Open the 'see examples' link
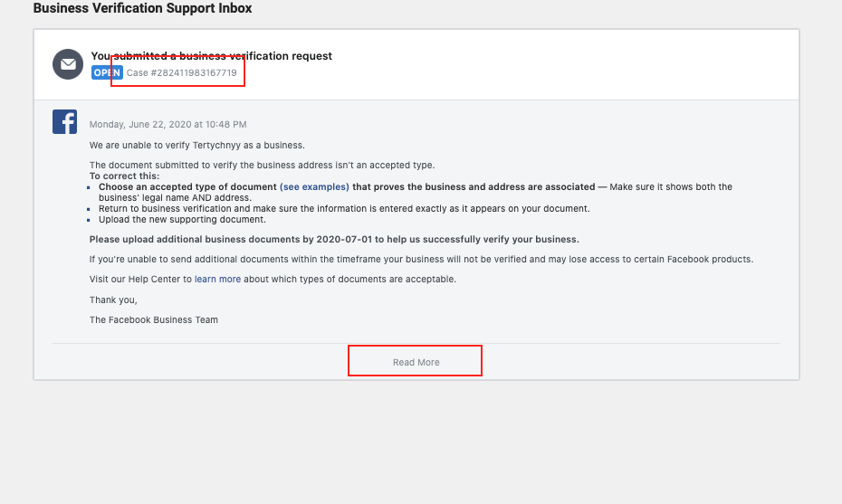The width and height of the screenshot is (842, 504). pyautogui.click(x=314, y=186)
